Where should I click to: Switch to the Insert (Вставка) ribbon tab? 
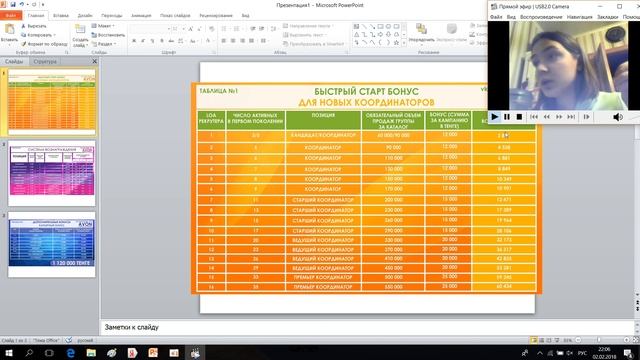coord(61,16)
